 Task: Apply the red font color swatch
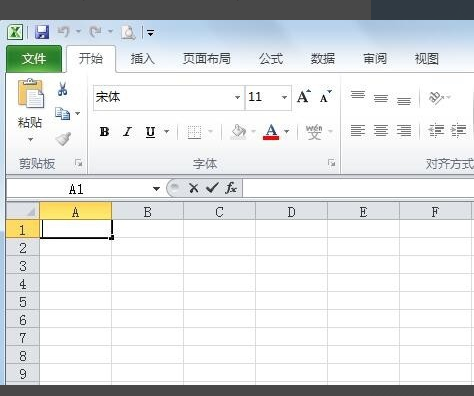point(271,132)
